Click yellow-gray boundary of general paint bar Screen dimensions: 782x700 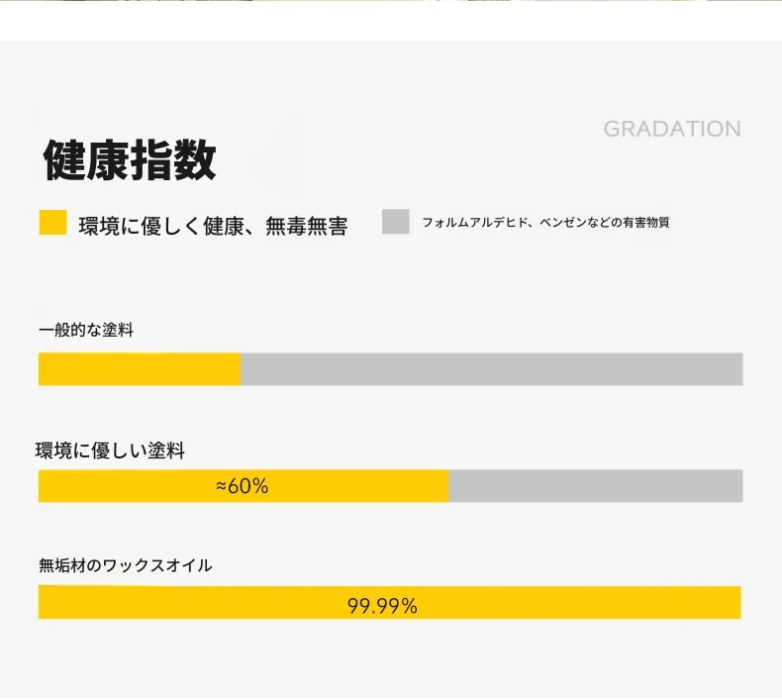(x=241, y=369)
